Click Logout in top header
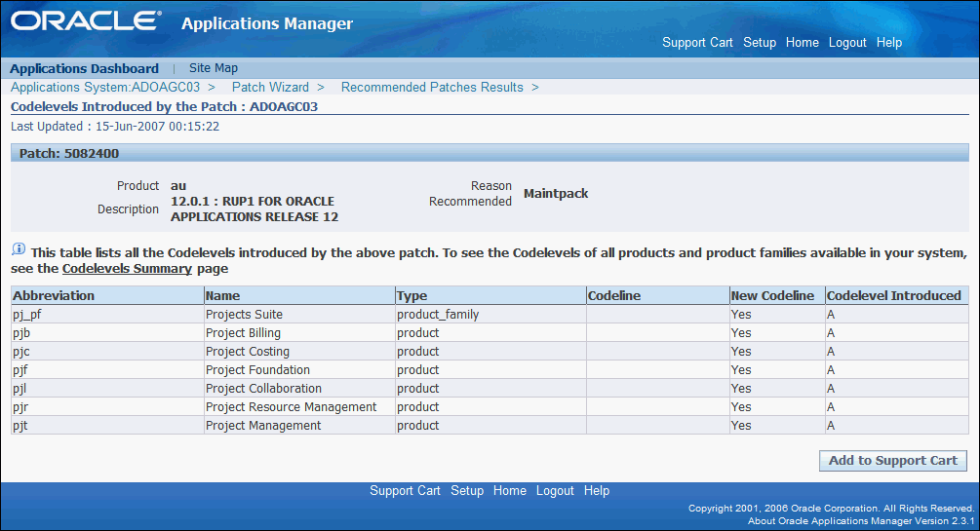 coord(847,43)
